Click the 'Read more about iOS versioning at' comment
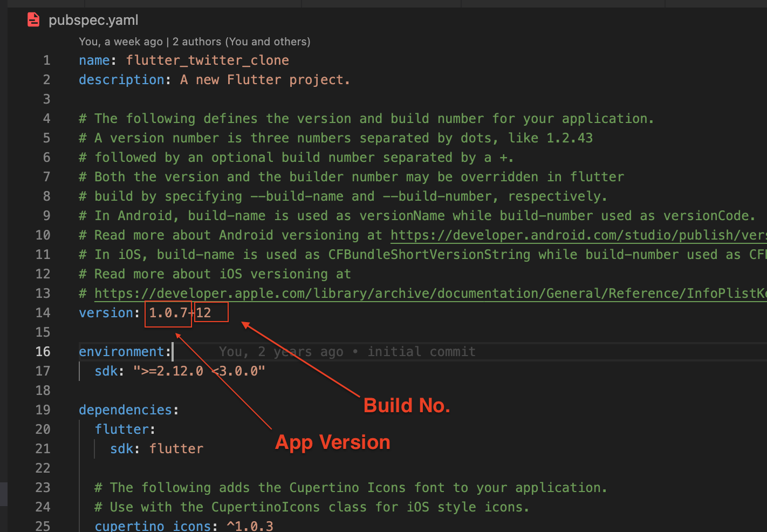This screenshot has width=767, height=532. 215,274
